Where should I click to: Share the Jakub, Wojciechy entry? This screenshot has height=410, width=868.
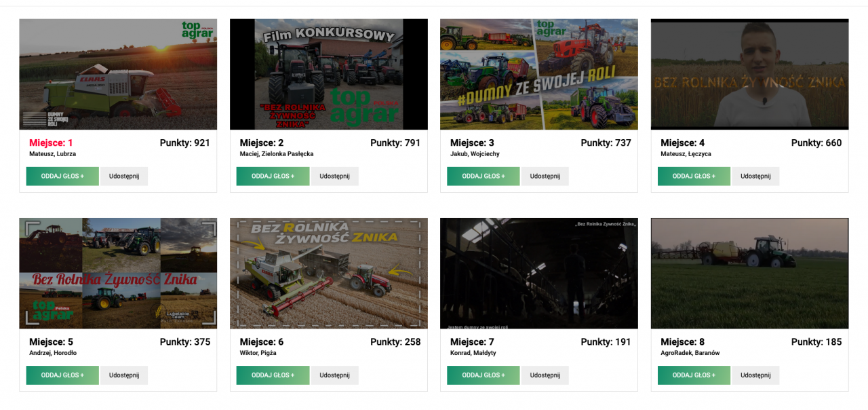click(545, 176)
